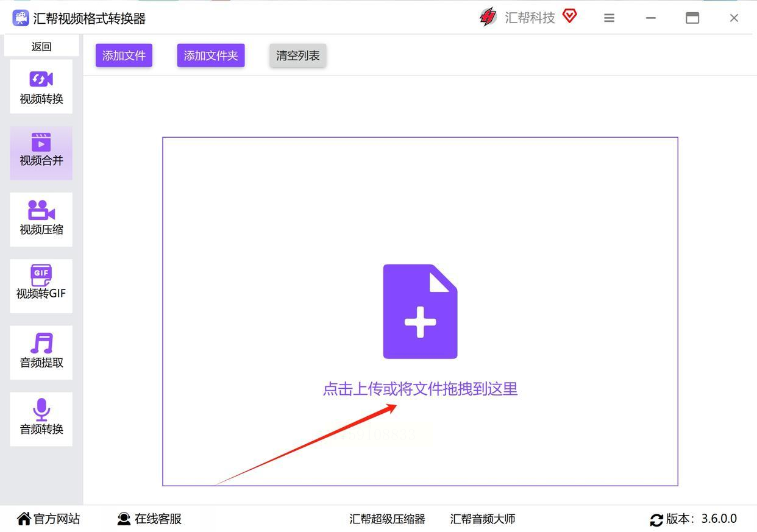Close the converter window

tap(734, 18)
